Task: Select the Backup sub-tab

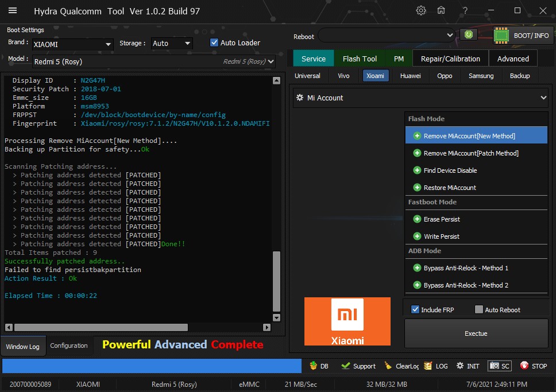Action: pos(519,76)
